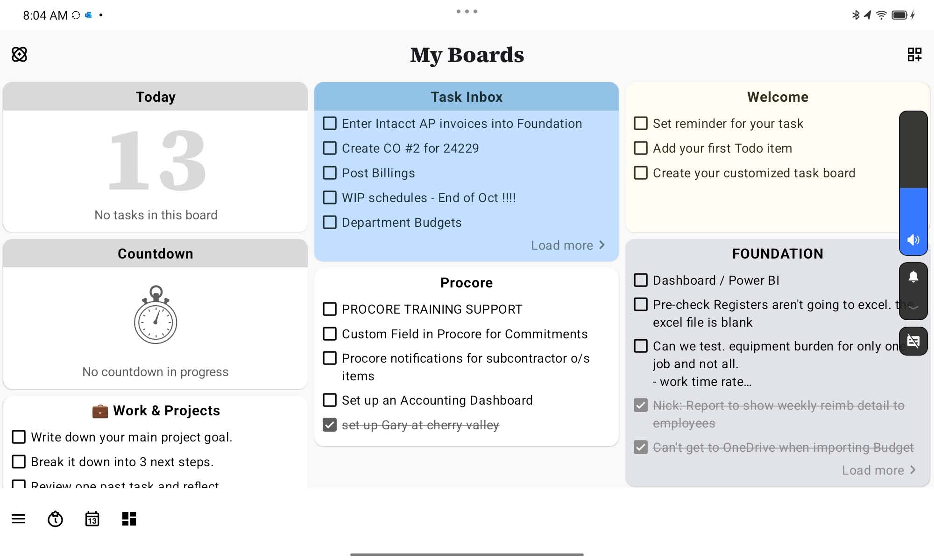Image resolution: width=934 pixels, height=560 pixels.
Task: Toggle the live captions icon
Action: click(x=913, y=341)
